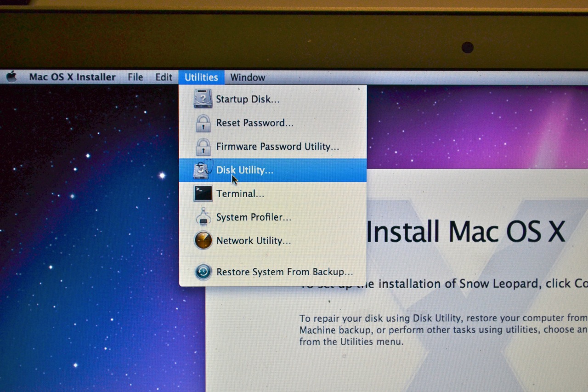Click the Reset Password padlock icon

point(203,123)
